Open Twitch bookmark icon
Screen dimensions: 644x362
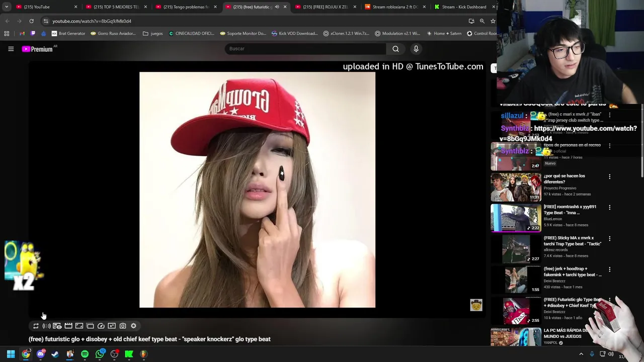click(33, 34)
